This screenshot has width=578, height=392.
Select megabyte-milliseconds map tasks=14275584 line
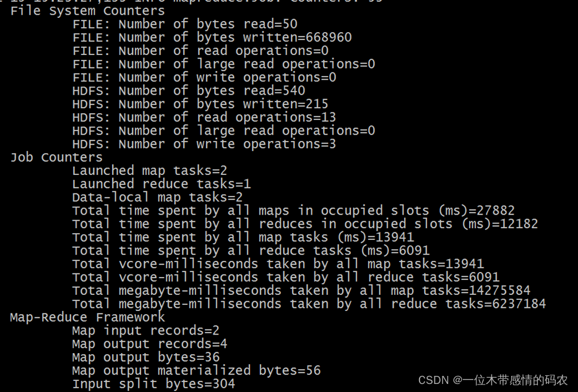point(301,291)
